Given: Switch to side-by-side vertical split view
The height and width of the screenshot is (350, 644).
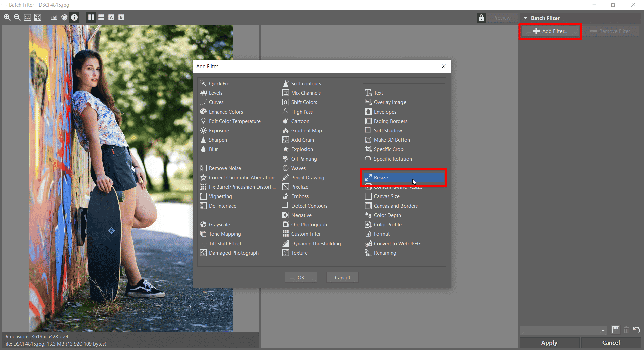Looking at the screenshot, I should point(91,17).
